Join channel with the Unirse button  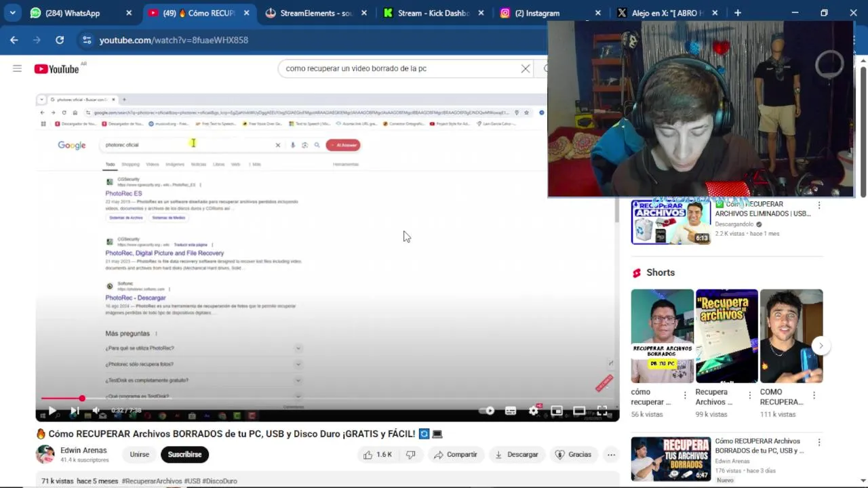pos(139,455)
